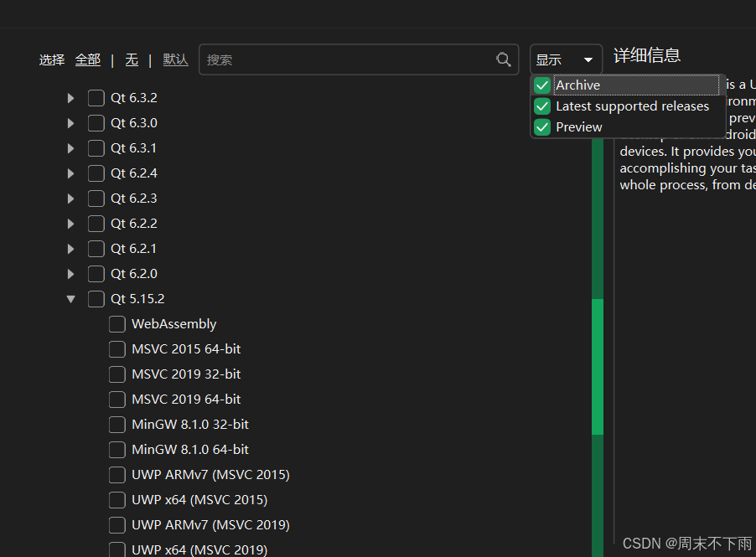Uncheck the Latest supported releases checkbox
The image size is (756, 557).
click(542, 106)
